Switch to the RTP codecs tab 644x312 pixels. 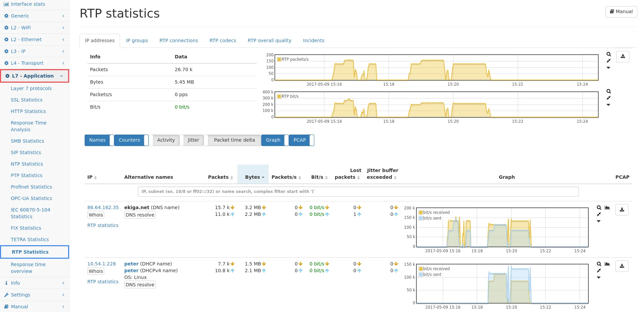pyautogui.click(x=223, y=40)
